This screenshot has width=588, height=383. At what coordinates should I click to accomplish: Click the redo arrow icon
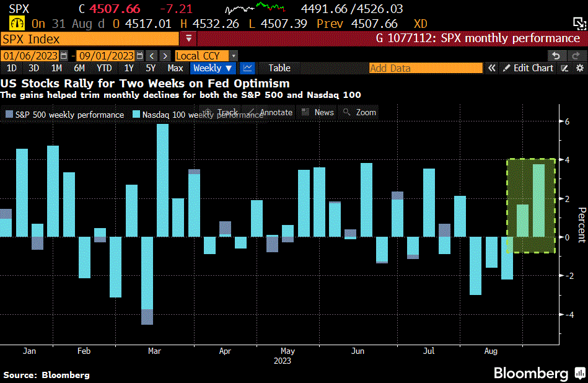click(x=576, y=56)
